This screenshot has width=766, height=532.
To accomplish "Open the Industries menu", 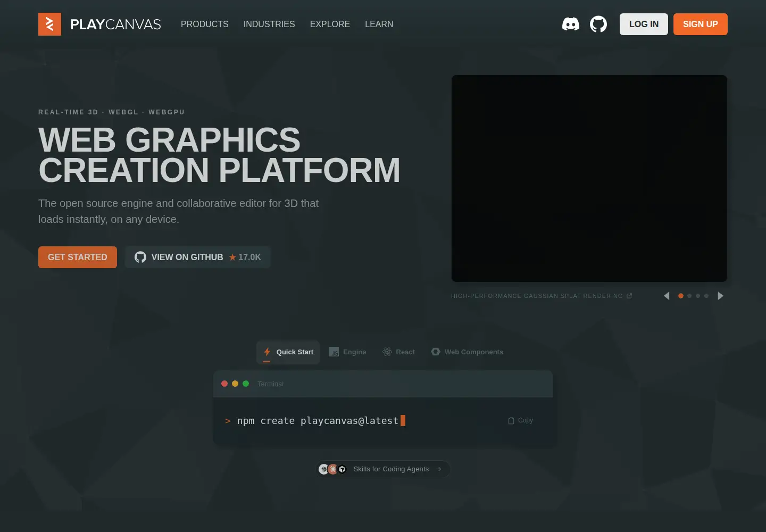I will (x=269, y=24).
